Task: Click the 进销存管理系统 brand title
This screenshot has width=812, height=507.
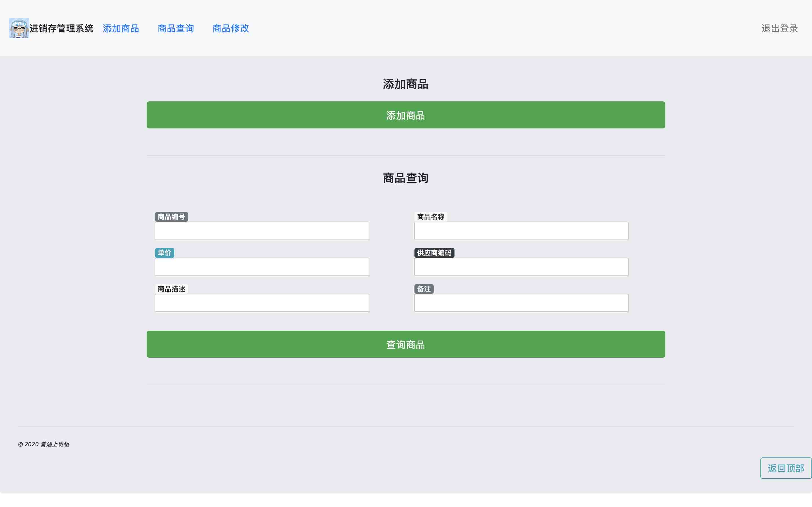Action: 61,28
